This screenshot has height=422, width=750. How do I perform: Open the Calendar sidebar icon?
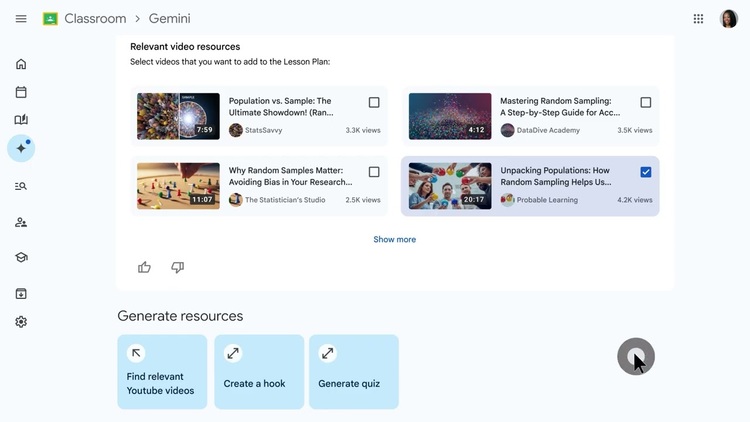point(21,92)
